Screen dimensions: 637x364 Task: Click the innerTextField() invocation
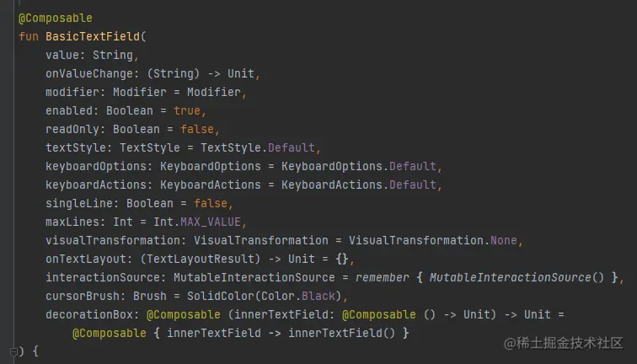tap(341, 333)
